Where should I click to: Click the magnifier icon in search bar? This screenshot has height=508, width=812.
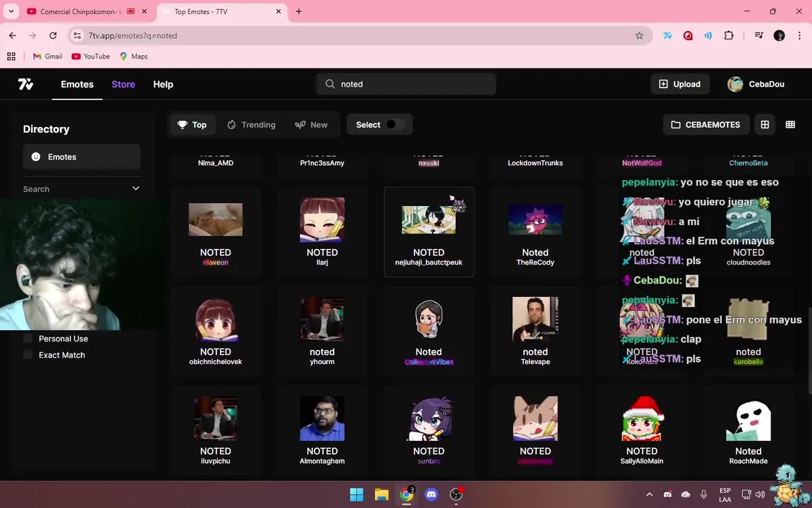(x=330, y=84)
